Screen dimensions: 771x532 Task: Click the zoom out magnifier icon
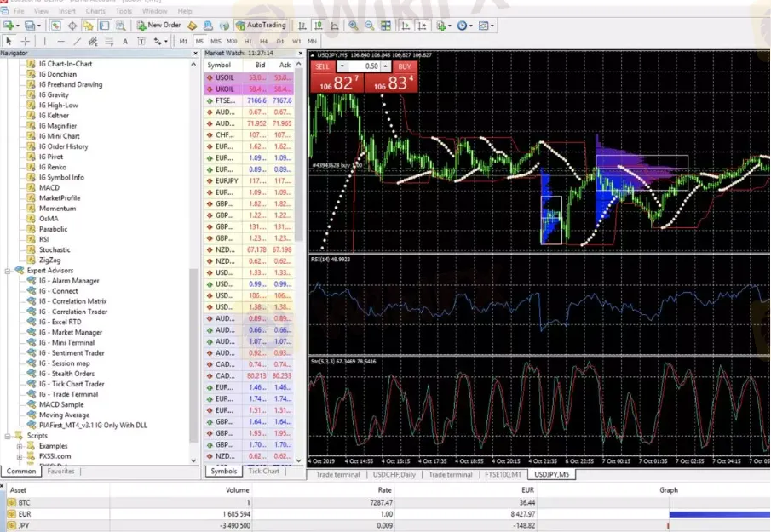click(370, 26)
